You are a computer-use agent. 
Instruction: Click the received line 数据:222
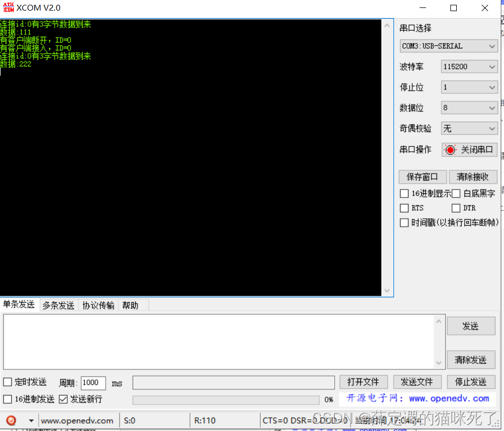pyautogui.click(x=16, y=64)
